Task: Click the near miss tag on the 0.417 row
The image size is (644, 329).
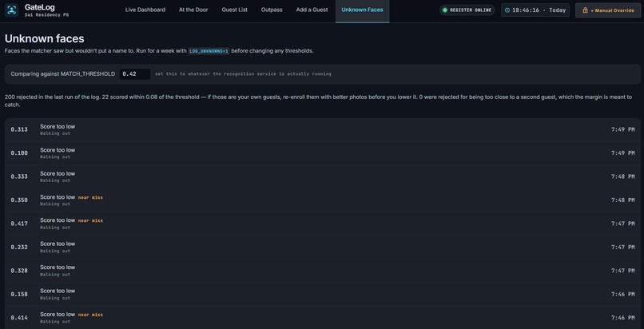Action: 90,220
